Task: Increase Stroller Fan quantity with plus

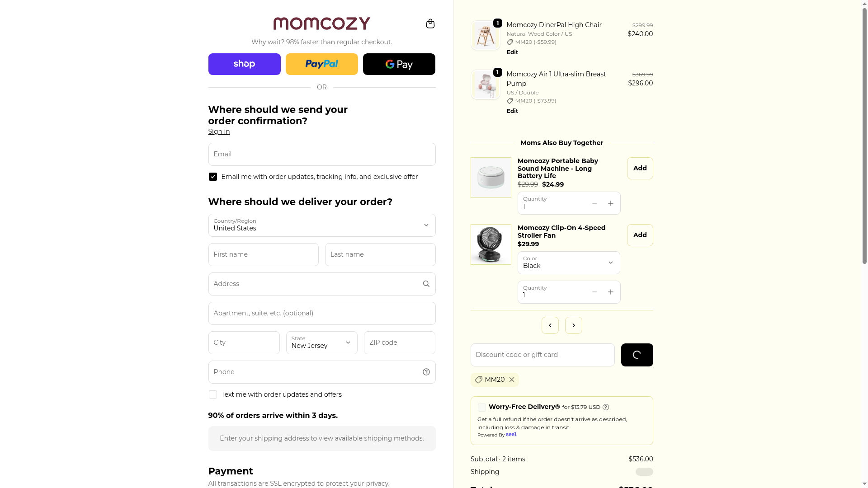Action: [611, 292]
